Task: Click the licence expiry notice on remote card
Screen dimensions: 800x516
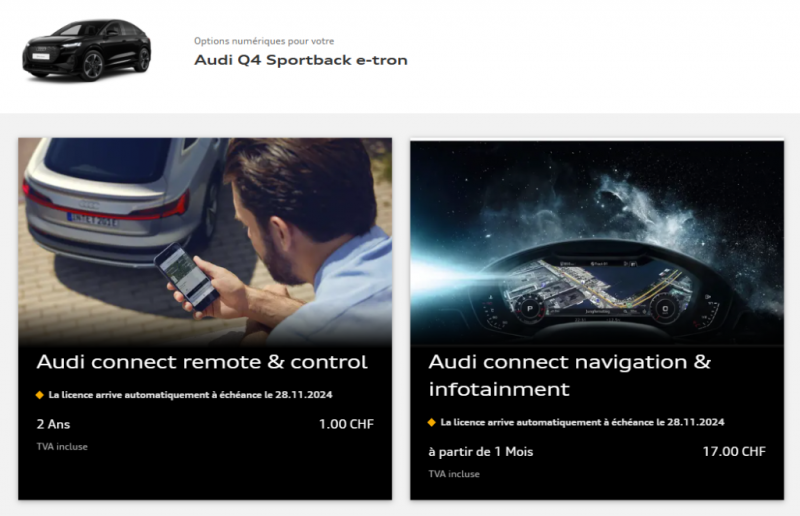Action: (x=190, y=395)
